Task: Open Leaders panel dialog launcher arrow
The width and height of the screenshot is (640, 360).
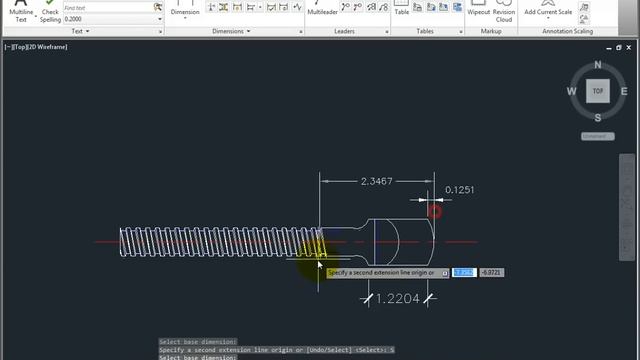Action: click(x=387, y=31)
